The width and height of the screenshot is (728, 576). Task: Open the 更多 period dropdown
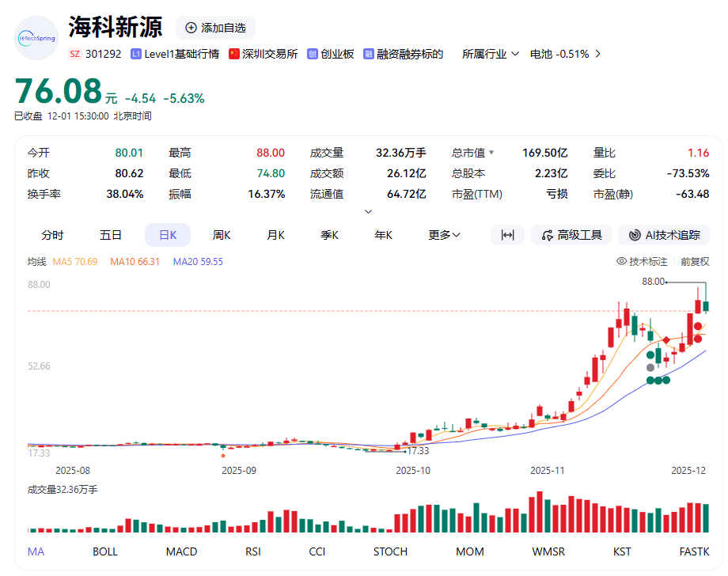pos(444,235)
